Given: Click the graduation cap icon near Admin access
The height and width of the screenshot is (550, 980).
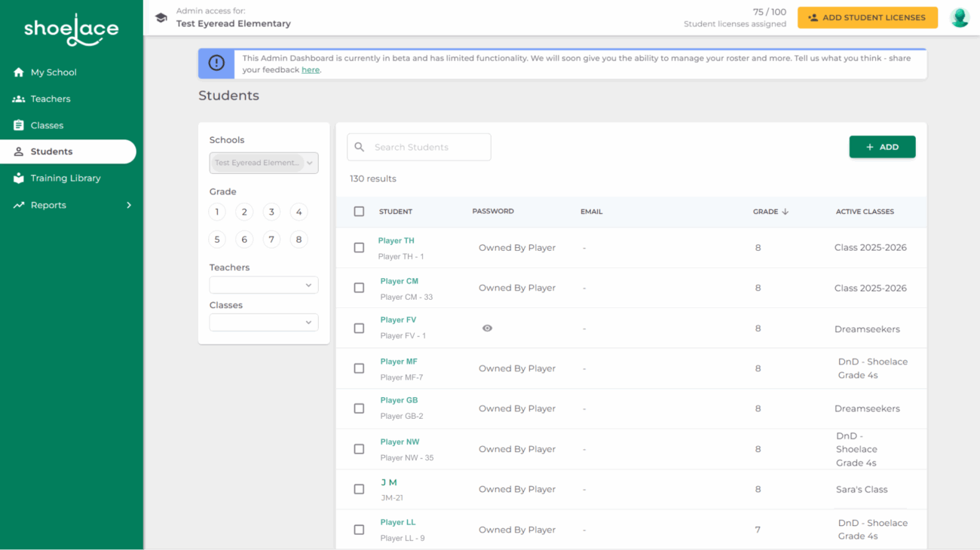Looking at the screenshot, I should 161,17.
